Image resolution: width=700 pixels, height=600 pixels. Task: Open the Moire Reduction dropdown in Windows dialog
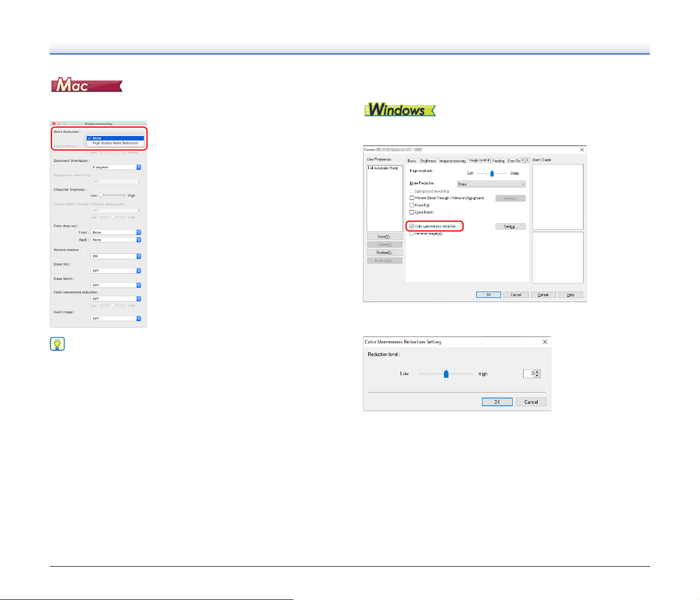coord(492,184)
